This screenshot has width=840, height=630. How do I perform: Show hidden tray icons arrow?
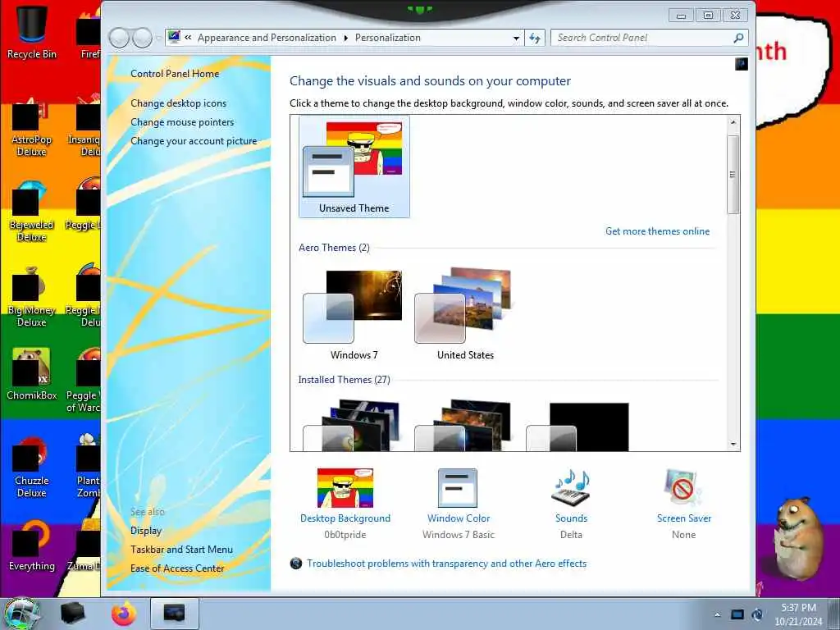pyautogui.click(x=717, y=614)
